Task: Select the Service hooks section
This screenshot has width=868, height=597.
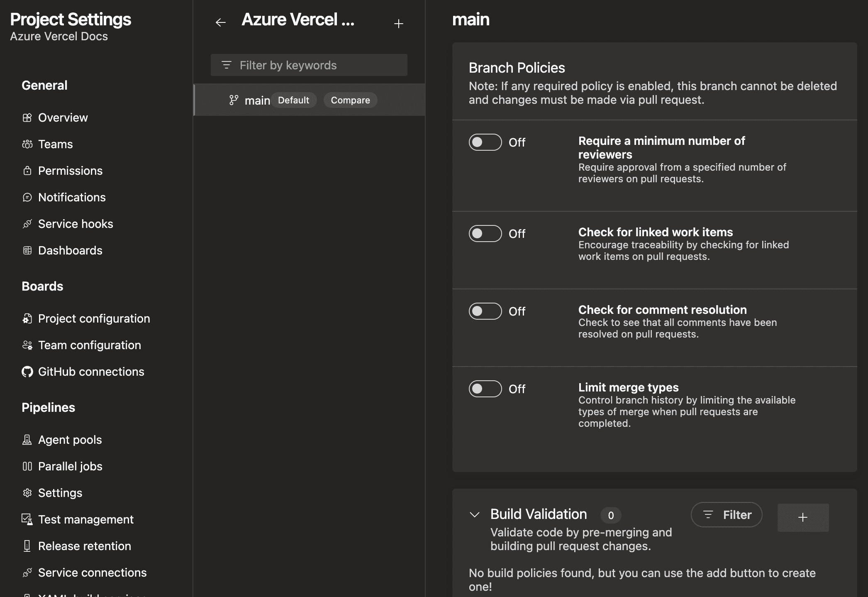Action: 76,223
